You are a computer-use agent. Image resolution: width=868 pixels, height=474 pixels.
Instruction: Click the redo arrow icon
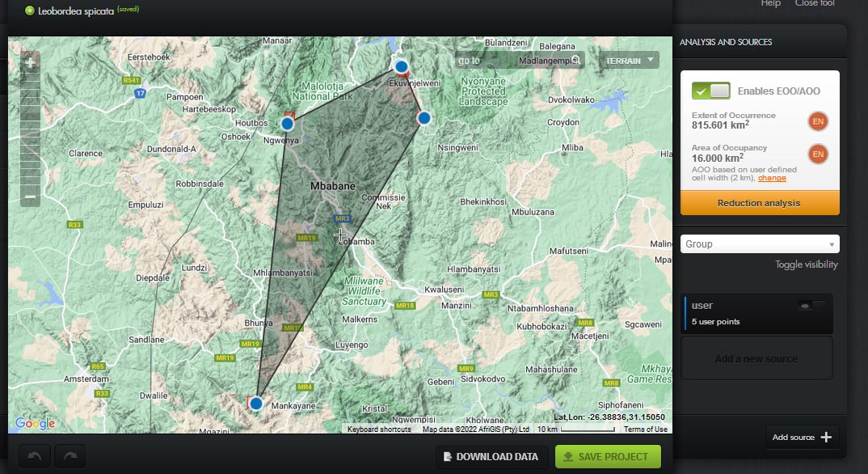pyautogui.click(x=70, y=457)
